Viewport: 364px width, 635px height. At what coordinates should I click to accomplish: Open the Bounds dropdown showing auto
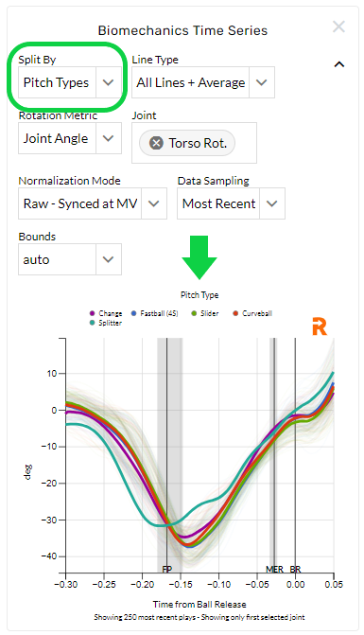click(x=70, y=259)
